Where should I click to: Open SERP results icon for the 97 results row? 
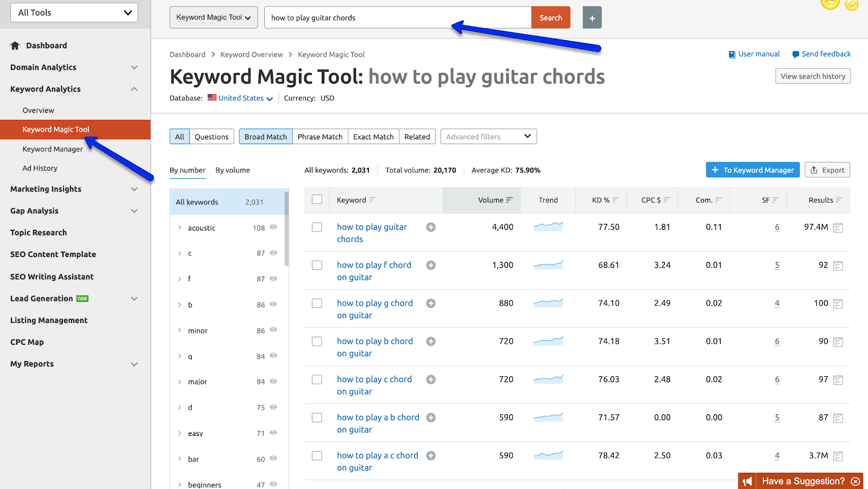(838, 380)
